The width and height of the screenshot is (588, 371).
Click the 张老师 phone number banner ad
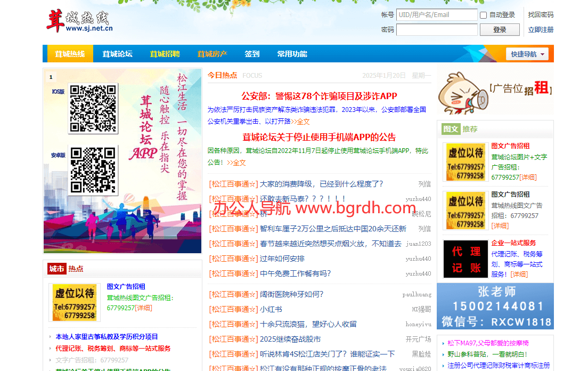(x=495, y=307)
